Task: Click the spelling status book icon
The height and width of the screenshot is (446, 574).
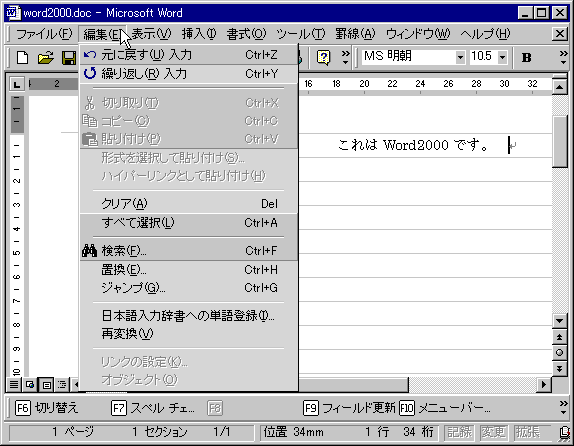Action: (x=564, y=433)
